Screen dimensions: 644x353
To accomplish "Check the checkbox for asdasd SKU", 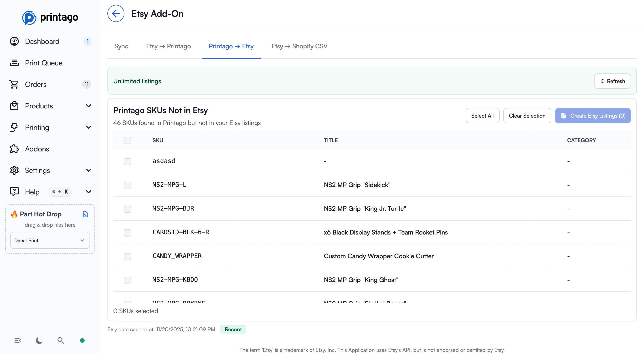I will click(128, 162).
